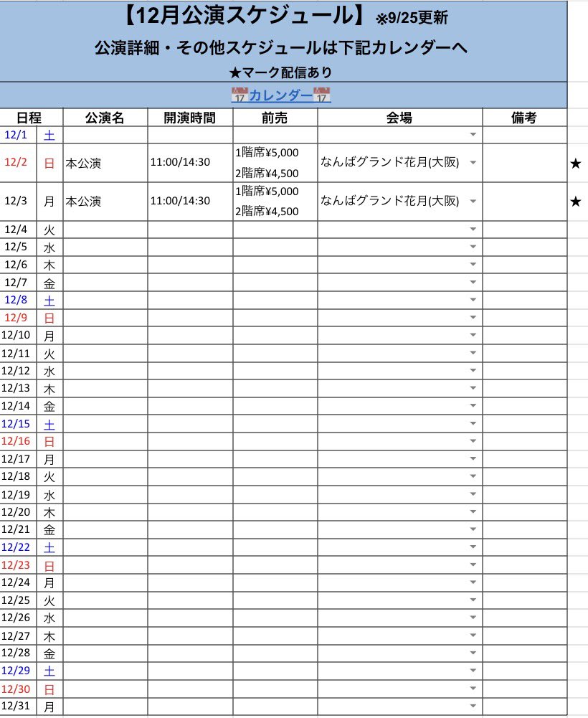Image resolution: width=588 pixels, height=718 pixels.
Task: Click the 12/23 date cell
Action: 17,565
